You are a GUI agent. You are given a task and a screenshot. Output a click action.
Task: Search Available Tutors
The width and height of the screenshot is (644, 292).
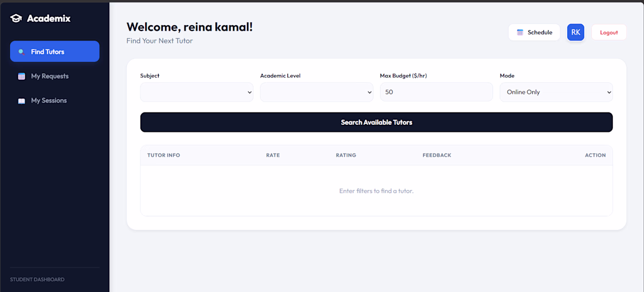(x=376, y=122)
